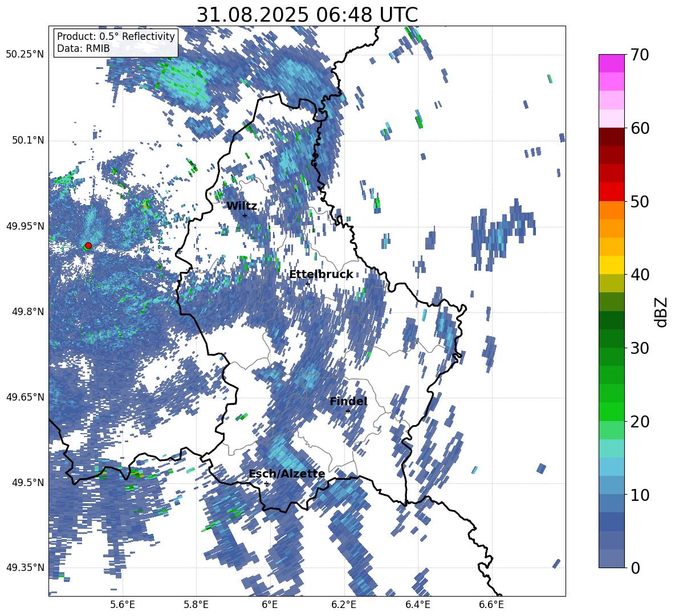Click the Ettelbruck station cross marker
The height and width of the screenshot is (616, 675).
coord(307,284)
